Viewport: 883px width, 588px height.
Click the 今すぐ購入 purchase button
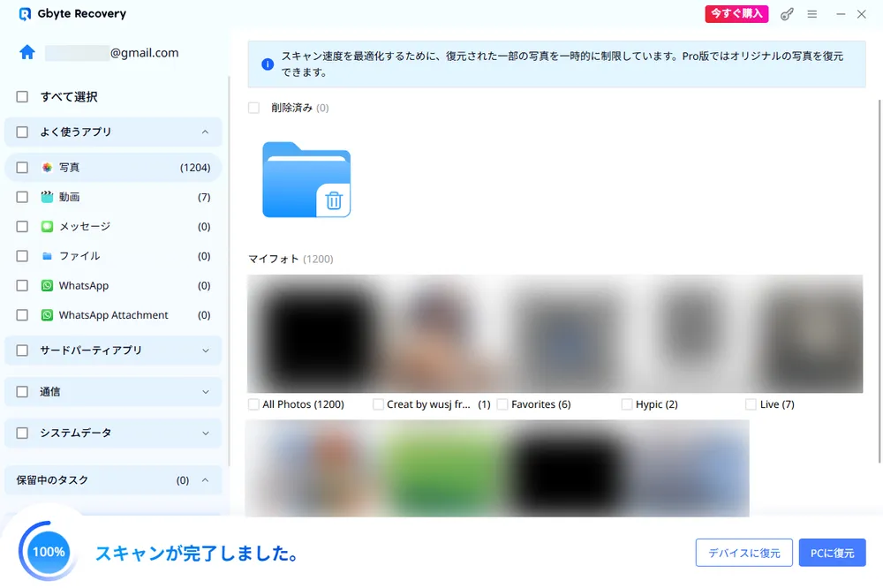[736, 14]
